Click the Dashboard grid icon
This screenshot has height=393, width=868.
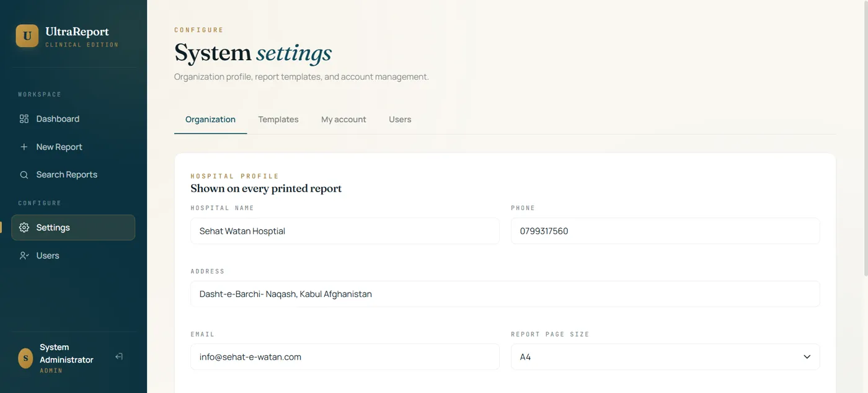click(24, 119)
